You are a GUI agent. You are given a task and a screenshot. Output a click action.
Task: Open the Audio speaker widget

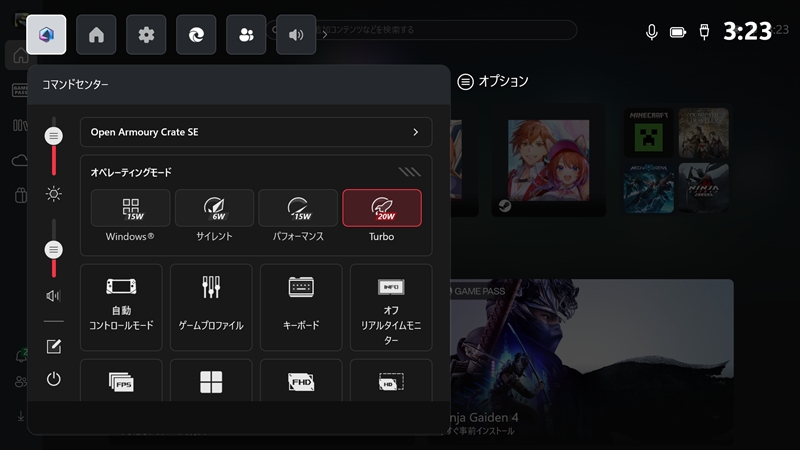(x=295, y=35)
